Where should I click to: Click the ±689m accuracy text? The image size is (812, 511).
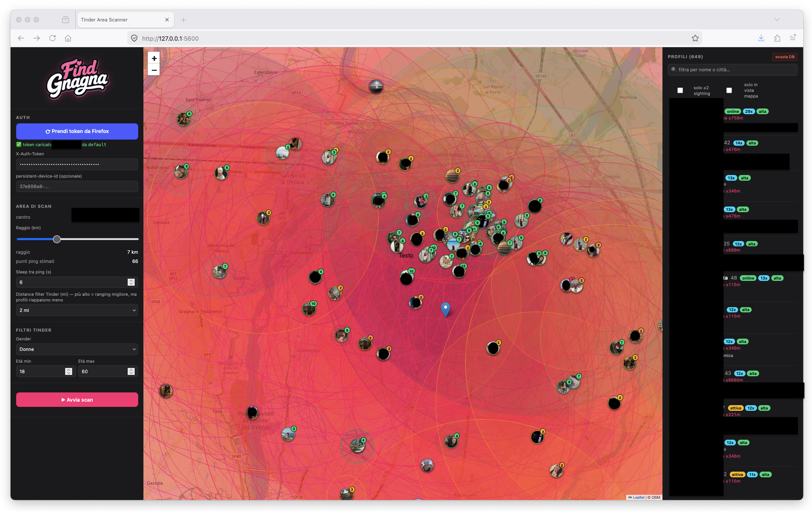click(733, 250)
